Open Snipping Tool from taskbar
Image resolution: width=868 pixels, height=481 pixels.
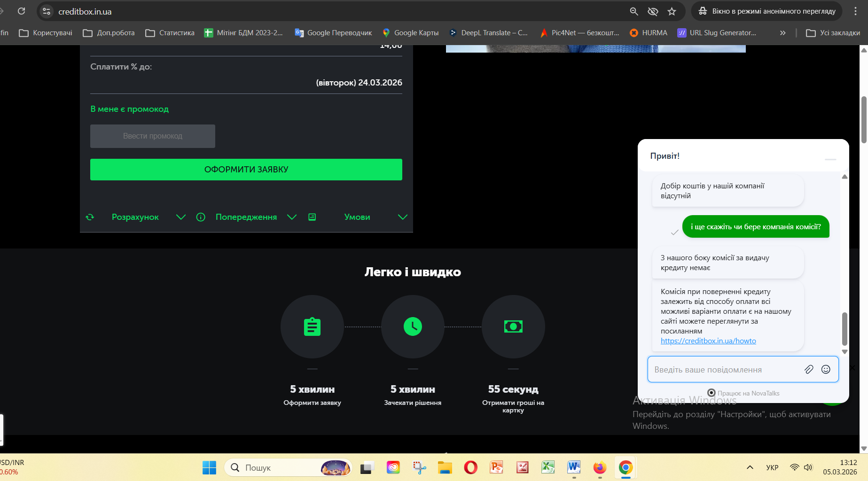419,467
